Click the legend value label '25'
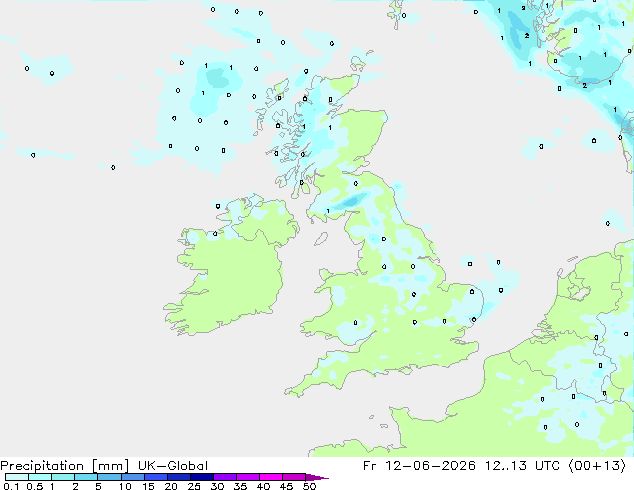Image resolution: width=634 pixels, height=490 pixels. 194,486
